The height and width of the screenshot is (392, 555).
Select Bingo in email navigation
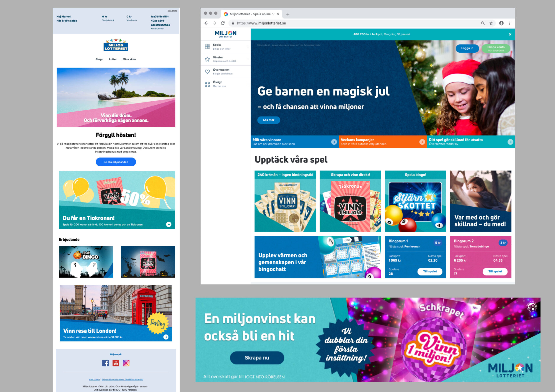tap(99, 59)
